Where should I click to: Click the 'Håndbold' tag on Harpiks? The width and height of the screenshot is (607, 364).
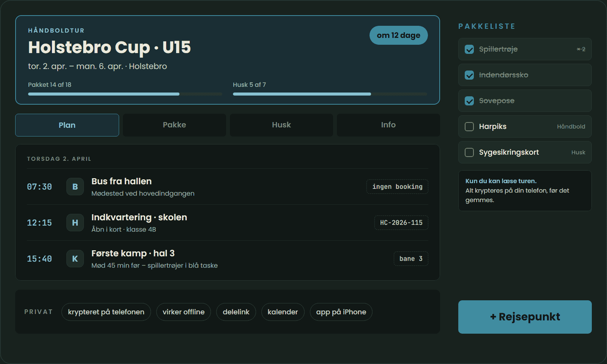(x=571, y=127)
